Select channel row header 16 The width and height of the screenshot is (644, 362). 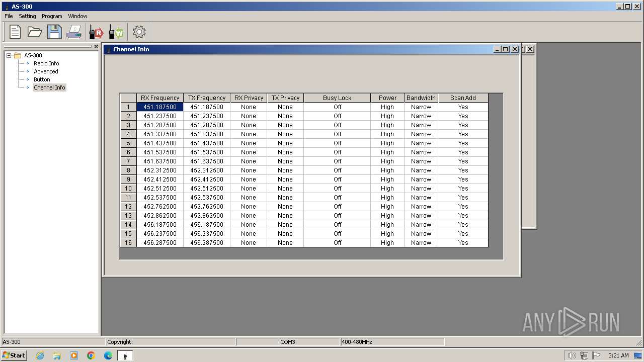click(128, 243)
